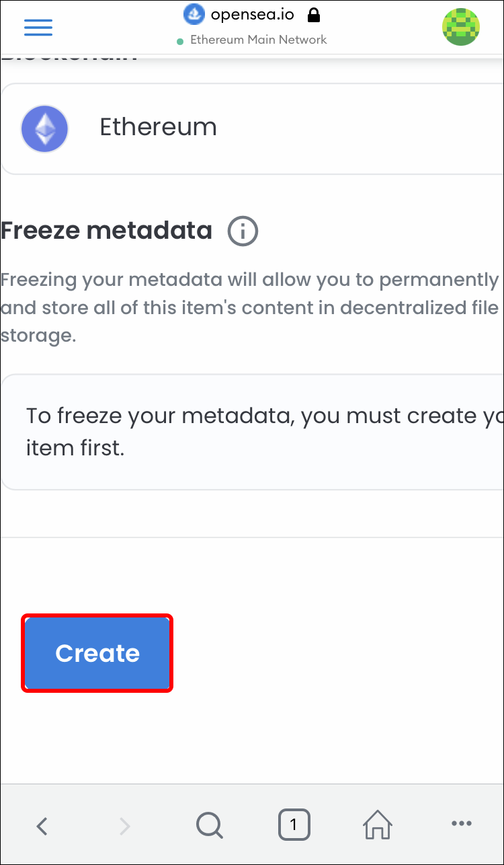
Task: Tap the Ethereum logo icon
Action: [x=44, y=128]
